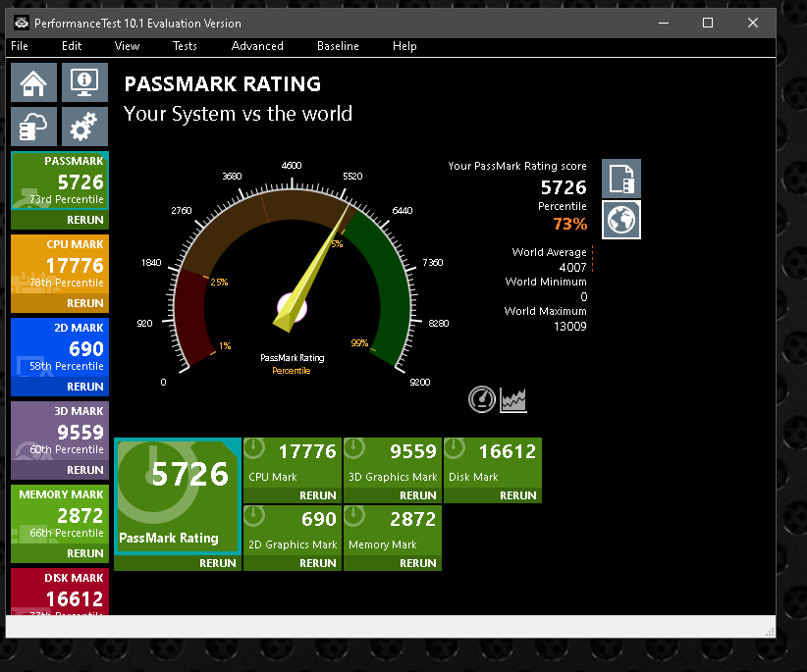Open the cloud baseline management icon

33,127
